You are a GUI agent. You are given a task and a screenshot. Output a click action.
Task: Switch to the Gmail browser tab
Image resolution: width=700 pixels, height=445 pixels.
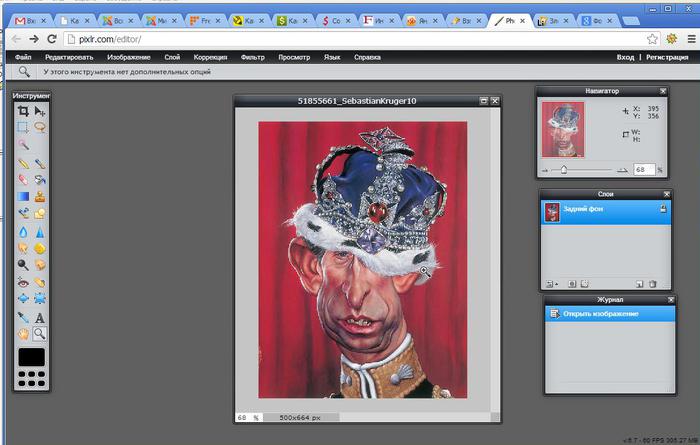(x=30, y=21)
